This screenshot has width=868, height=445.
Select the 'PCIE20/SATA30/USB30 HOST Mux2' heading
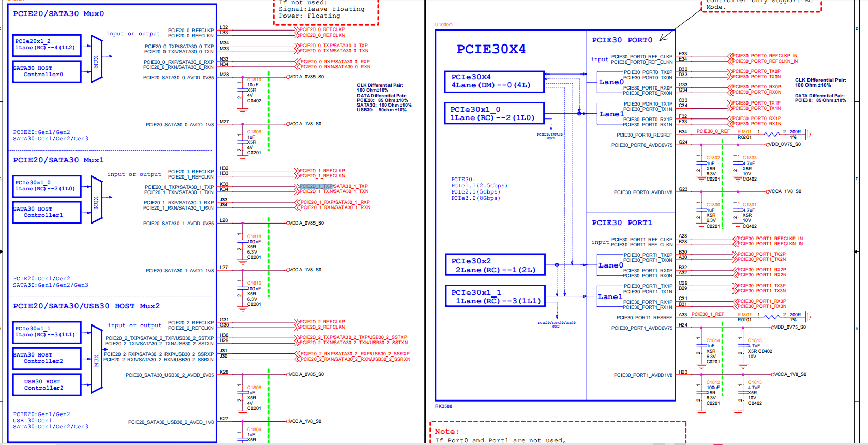pyautogui.click(x=86, y=306)
